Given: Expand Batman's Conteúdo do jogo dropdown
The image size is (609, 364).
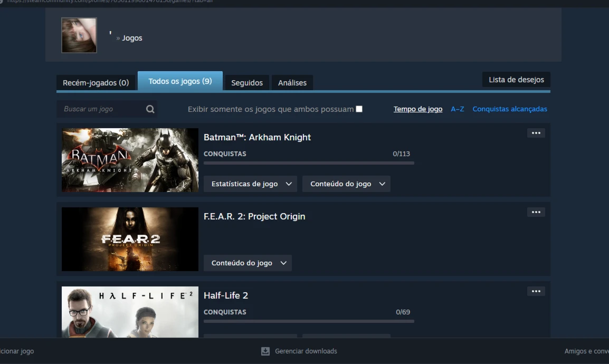Looking at the screenshot, I should [346, 184].
